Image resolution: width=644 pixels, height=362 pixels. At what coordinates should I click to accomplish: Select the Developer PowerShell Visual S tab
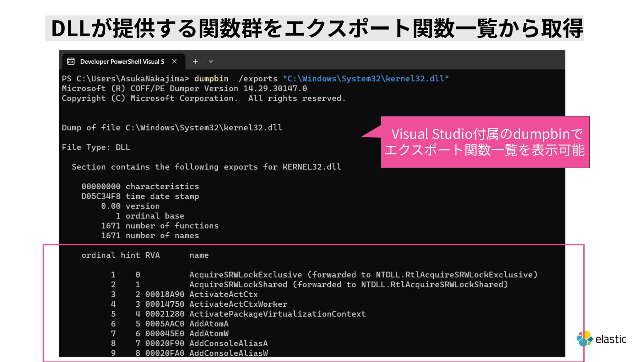(x=122, y=61)
